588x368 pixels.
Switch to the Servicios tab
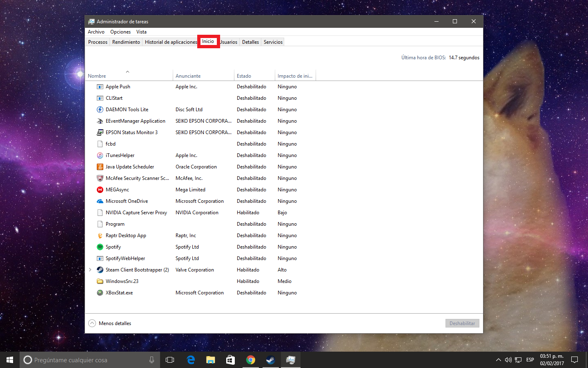(273, 42)
